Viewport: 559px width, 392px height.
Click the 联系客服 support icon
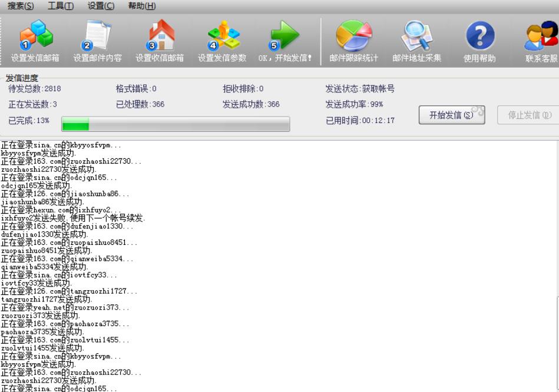pos(541,35)
